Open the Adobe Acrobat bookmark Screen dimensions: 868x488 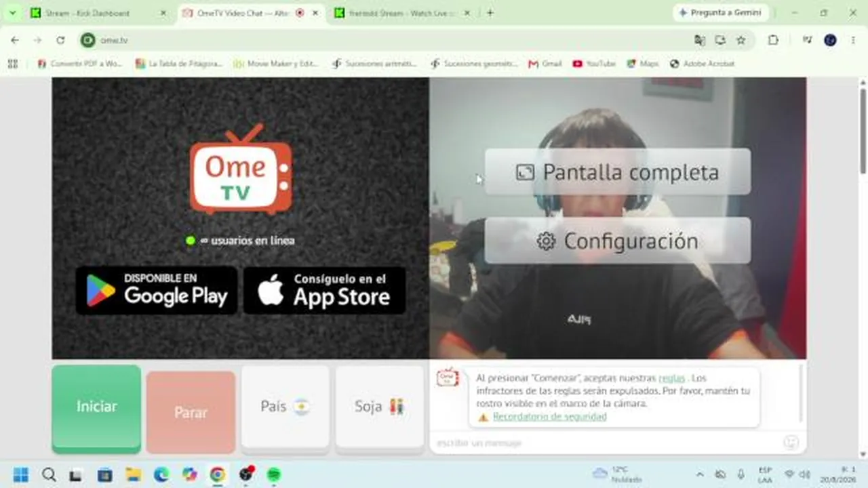702,64
